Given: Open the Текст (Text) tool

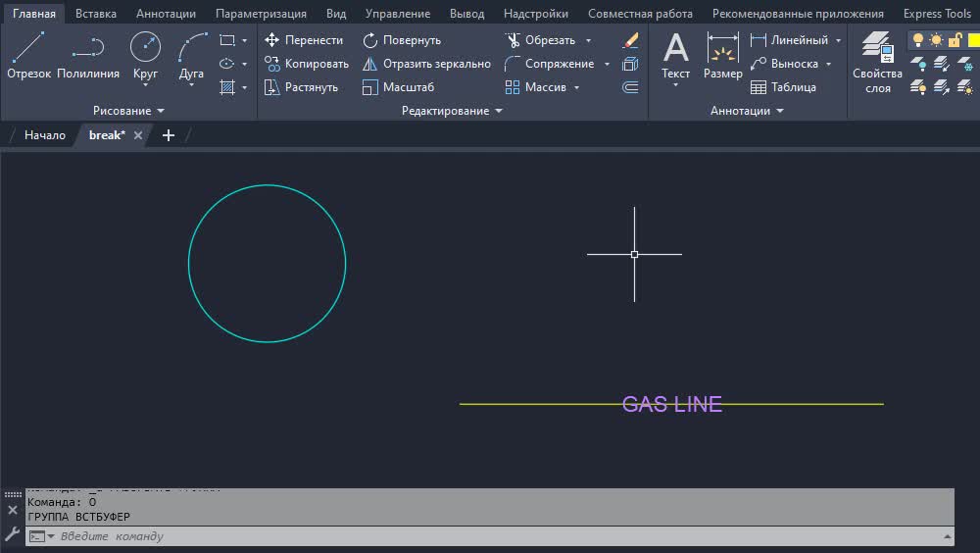Looking at the screenshot, I should 675,56.
